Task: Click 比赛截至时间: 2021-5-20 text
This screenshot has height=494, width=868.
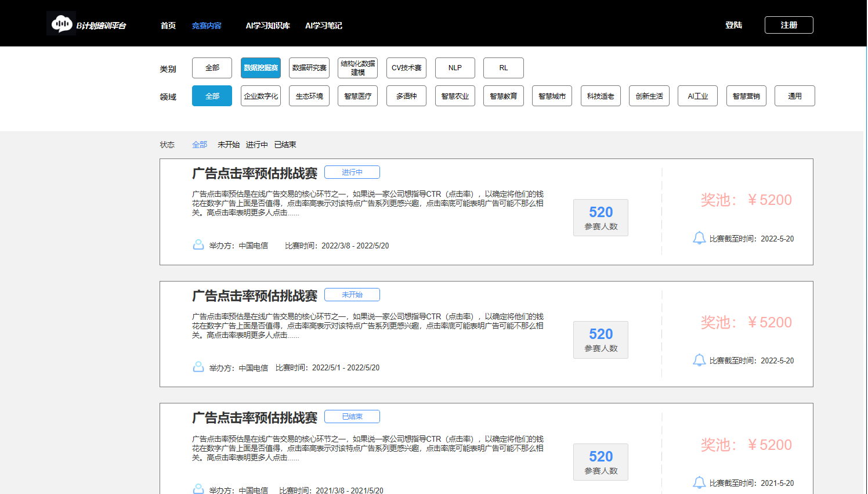Action: (x=751, y=483)
